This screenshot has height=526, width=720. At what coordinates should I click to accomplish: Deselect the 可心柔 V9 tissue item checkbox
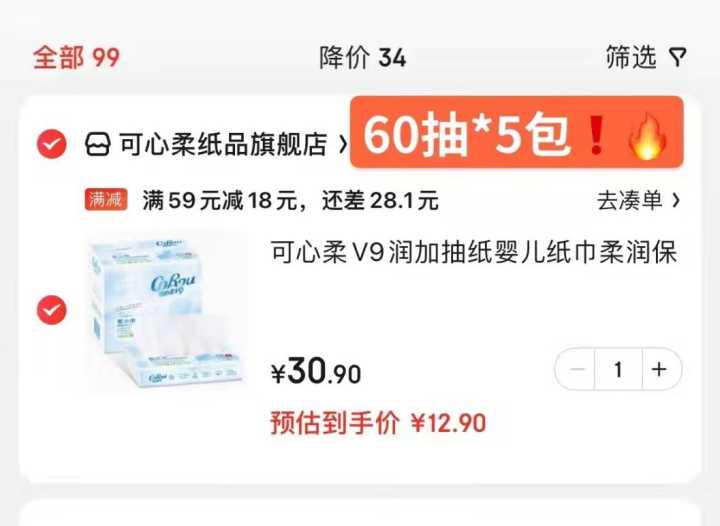click(51, 310)
